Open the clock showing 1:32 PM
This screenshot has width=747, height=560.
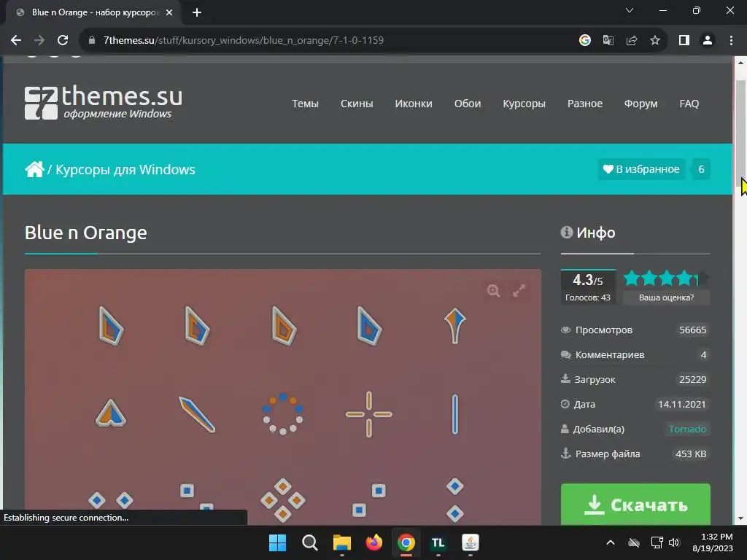click(713, 542)
